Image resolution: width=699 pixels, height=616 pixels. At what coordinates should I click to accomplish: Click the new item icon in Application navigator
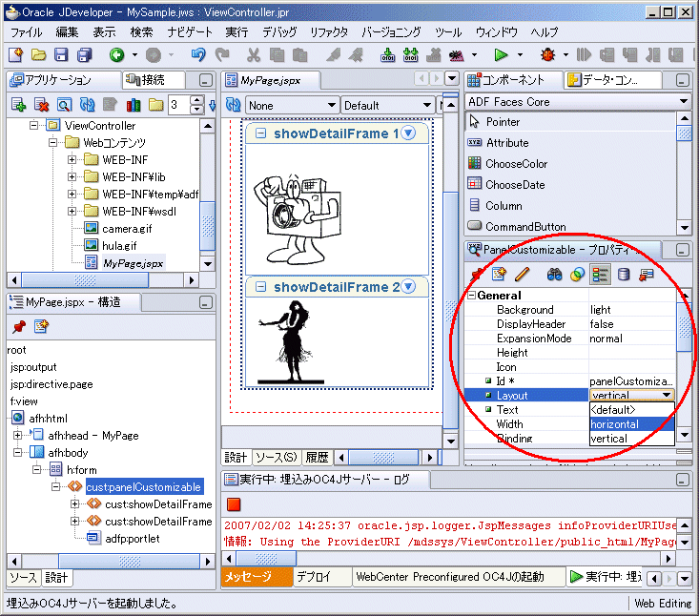tap(18, 105)
